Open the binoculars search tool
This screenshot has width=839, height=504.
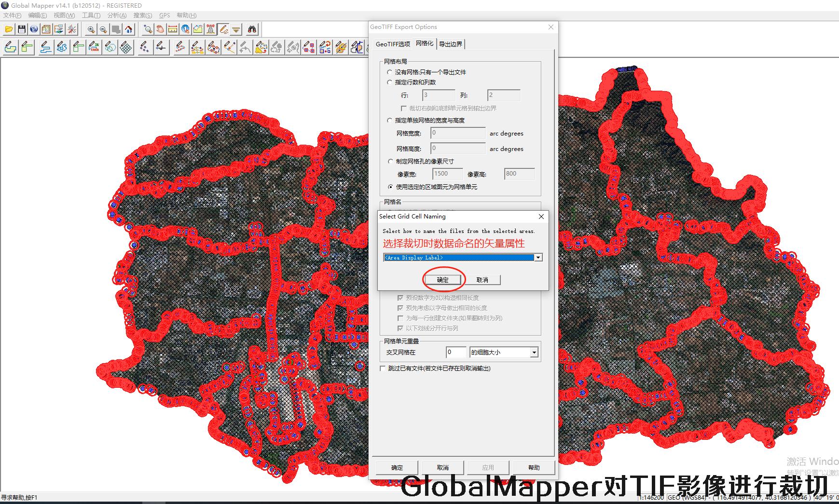tap(252, 29)
